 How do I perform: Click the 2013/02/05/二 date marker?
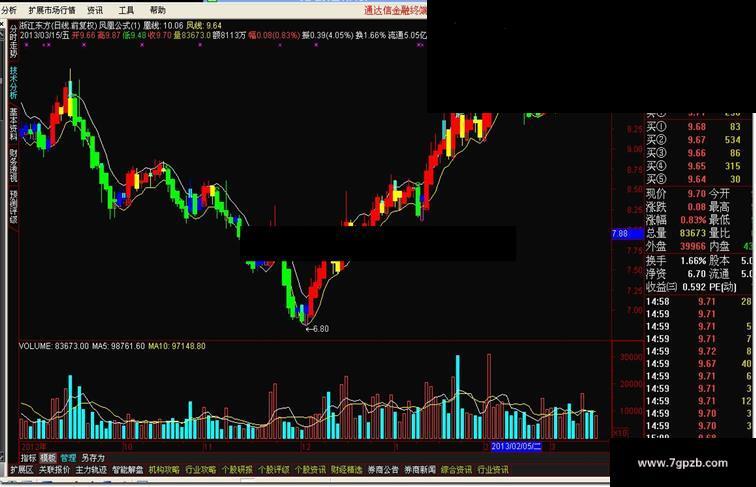coord(516,446)
